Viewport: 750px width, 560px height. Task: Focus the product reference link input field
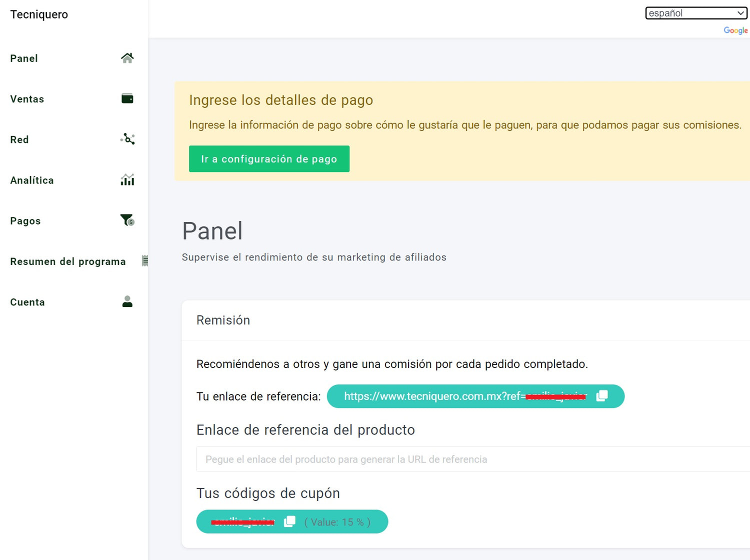470,459
